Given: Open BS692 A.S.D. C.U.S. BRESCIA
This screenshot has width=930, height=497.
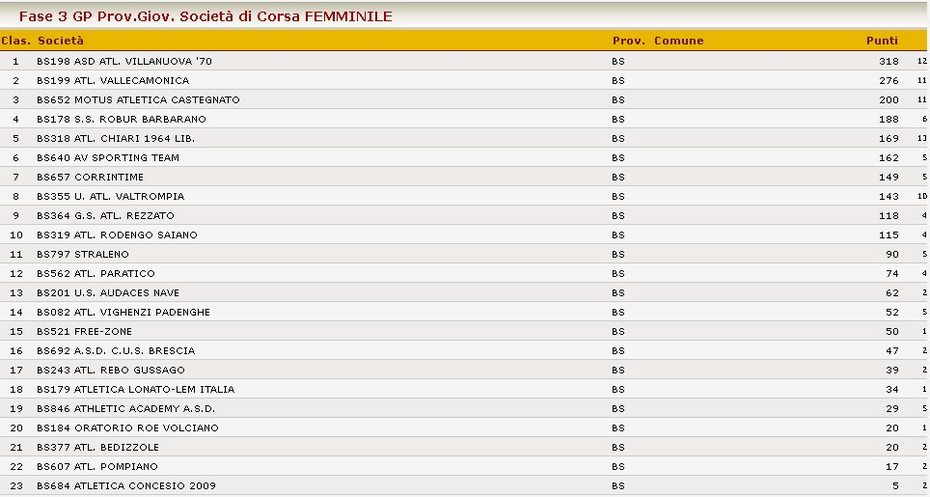Looking at the screenshot, I should [x=116, y=351].
